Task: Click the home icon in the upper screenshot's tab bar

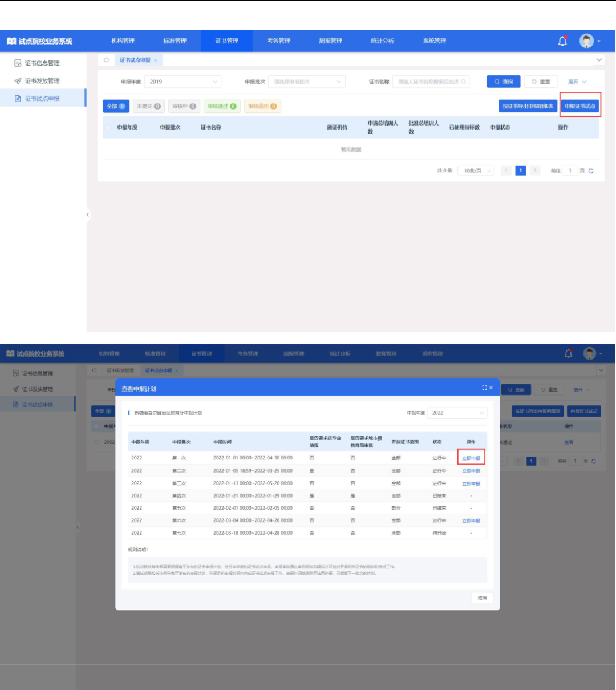Action: 106,60
